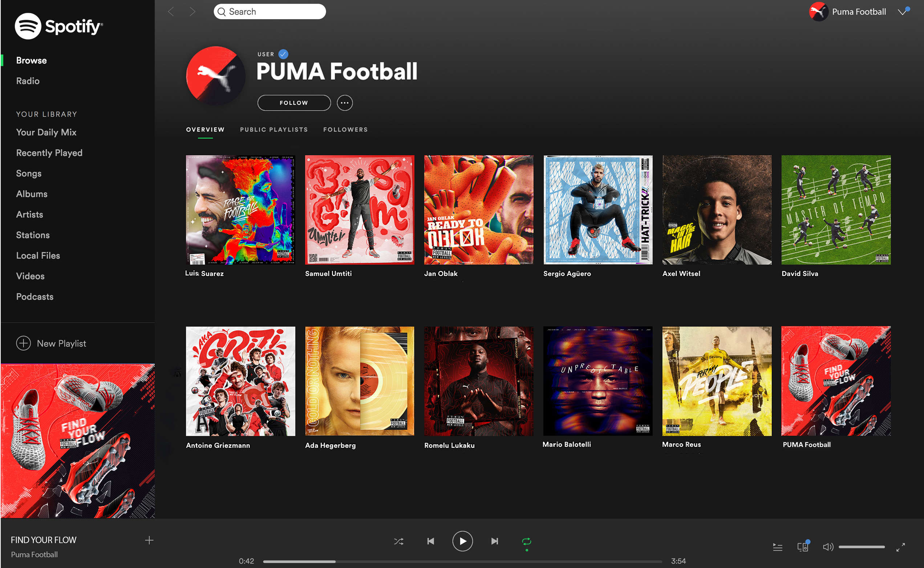Switch to the Overview tab

pyautogui.click(x=205, y=130)
